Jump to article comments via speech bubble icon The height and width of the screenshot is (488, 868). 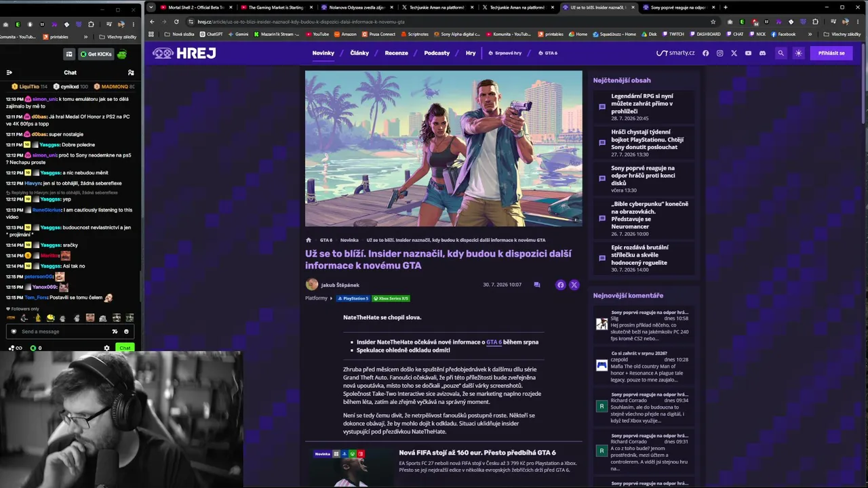(x=537, y=285)
